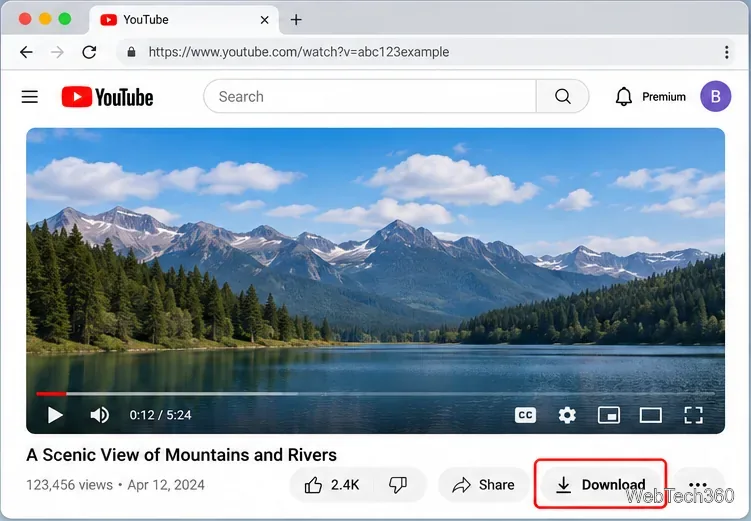Click the 0:12 / 5:24 time display
Image resolution: width=751 pixels, height=521 pixels.
(x=160, y=415)
